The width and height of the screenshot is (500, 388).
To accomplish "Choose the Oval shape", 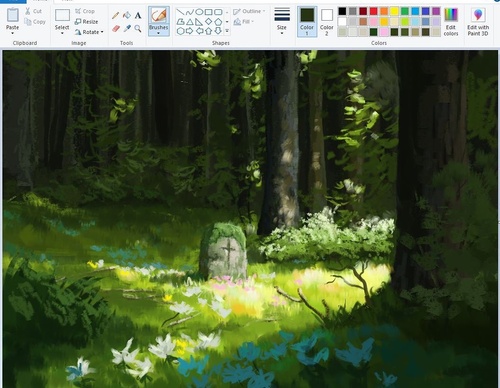I will [199, 12].
